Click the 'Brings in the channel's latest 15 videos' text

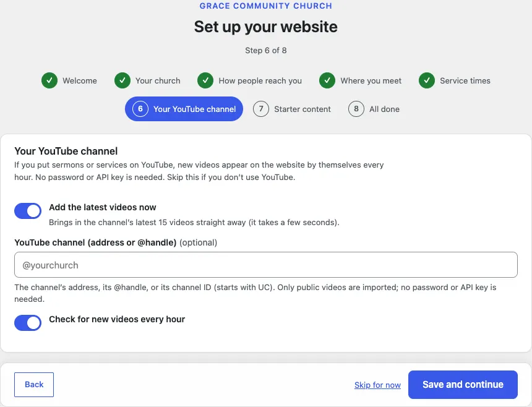pyautogui.click(x=194, y=223)
